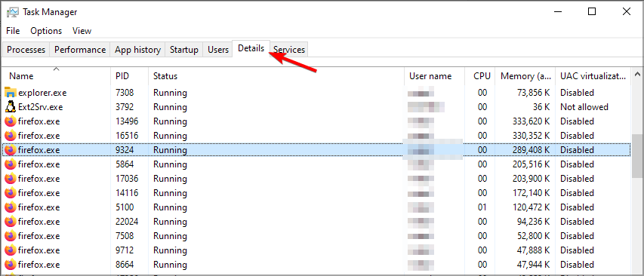Switch to the Startup tab
This screenshot has width=644, height=276.
coord(184,50)
